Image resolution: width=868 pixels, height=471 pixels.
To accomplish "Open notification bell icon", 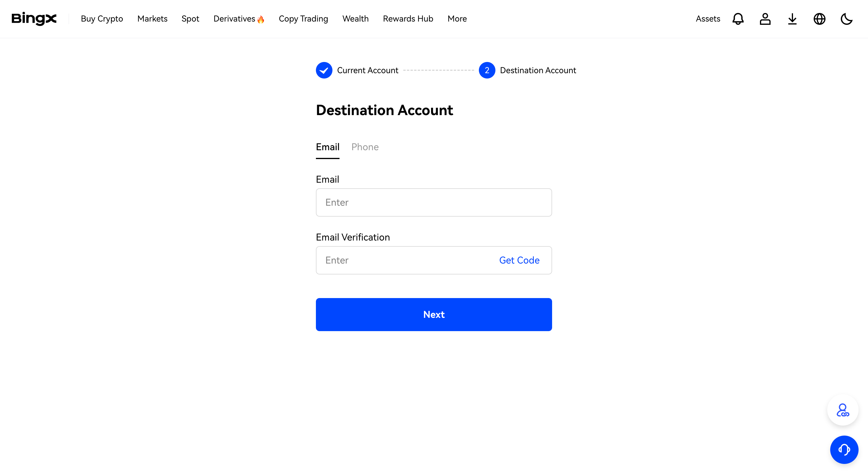I will pyautogui.click(x=738, y=19).
